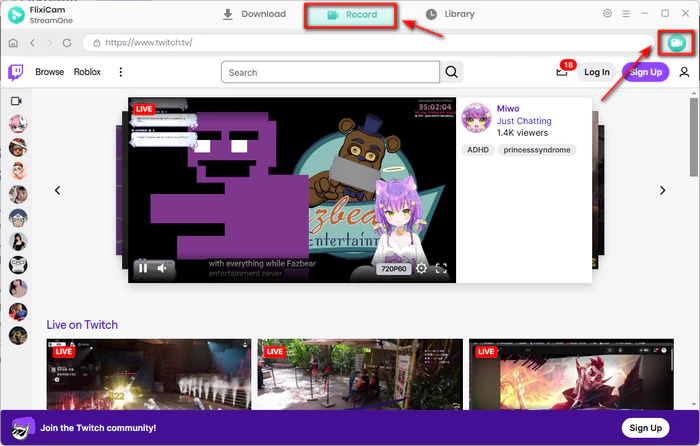Navigate back in the browser
700x446 pixels.
tap(32, 42)
